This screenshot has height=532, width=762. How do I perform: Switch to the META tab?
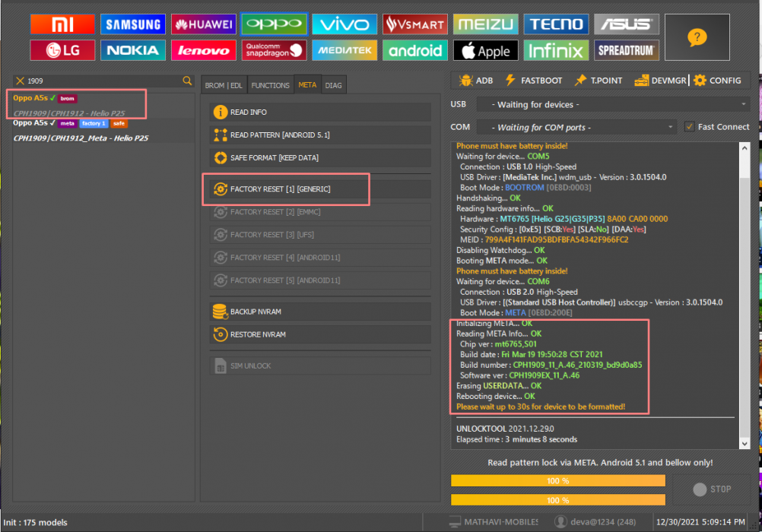(x=307, y=84)
